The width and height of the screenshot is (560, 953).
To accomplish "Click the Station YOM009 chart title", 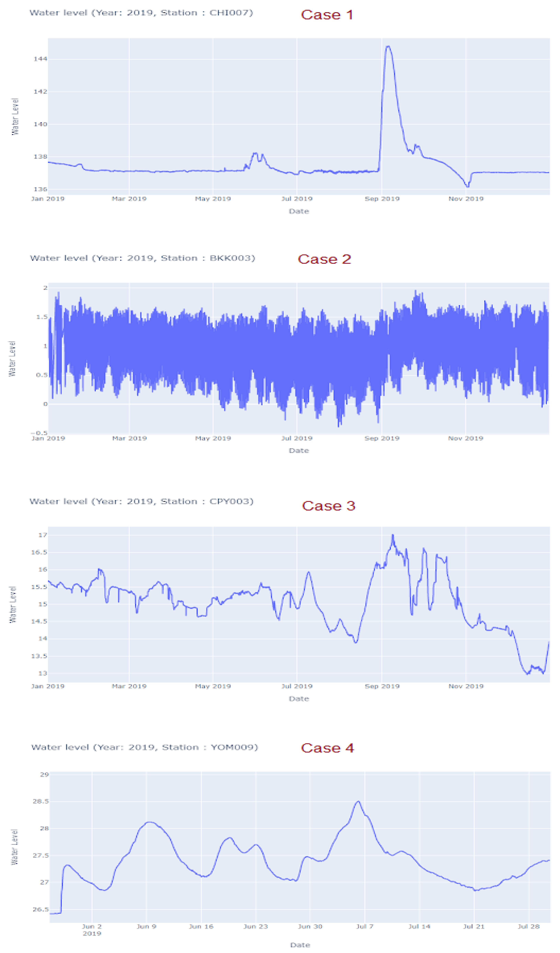I will coord(144,747).
